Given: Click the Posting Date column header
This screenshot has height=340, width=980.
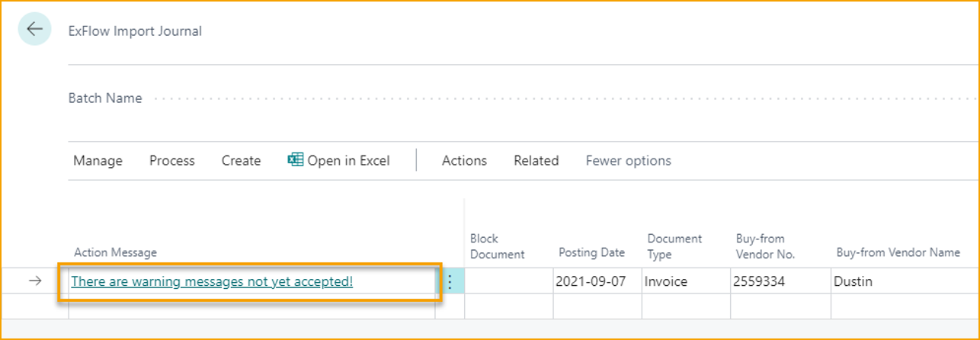Looking at the screenshot, I should [x=591, y=252].
